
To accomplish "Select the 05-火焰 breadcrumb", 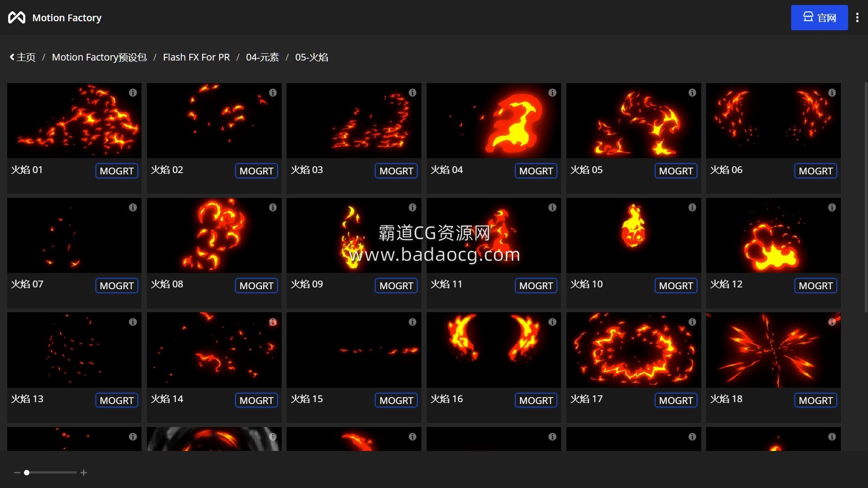I will [311, 57].
